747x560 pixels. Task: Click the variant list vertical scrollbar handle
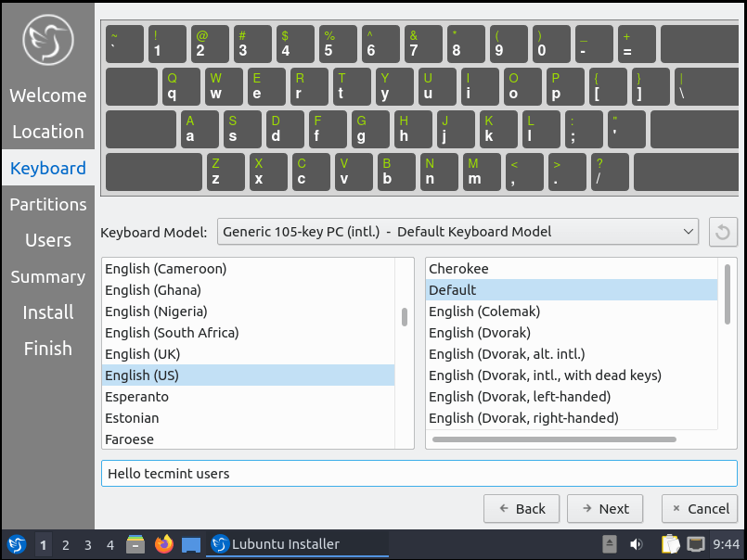tap(728, 294)
